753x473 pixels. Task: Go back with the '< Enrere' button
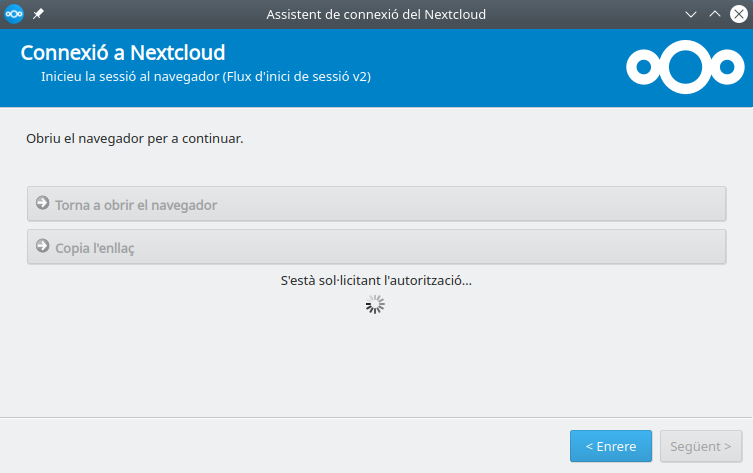tap(610, 446)
